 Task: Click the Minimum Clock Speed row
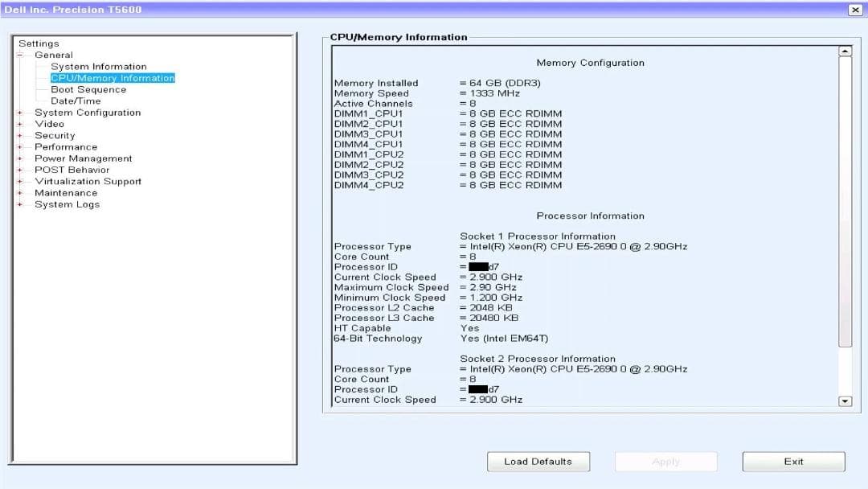pyautogui.click(x=428, y=298)
